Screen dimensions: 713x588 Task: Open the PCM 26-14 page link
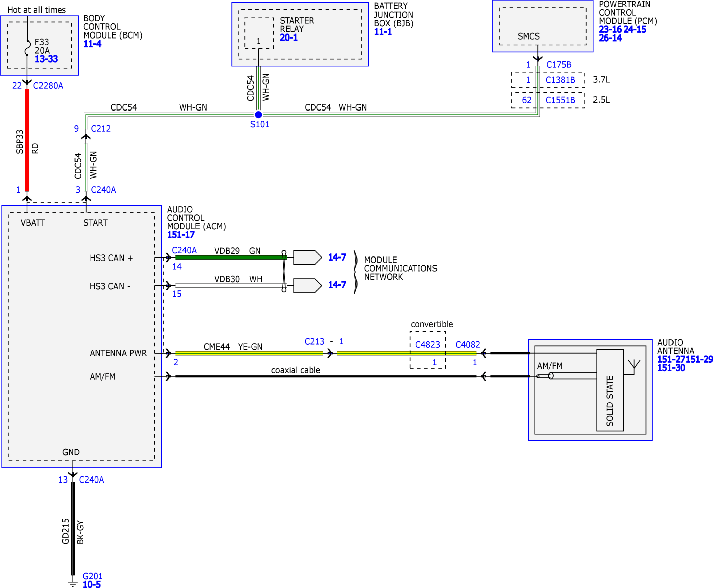coord(610,38)
